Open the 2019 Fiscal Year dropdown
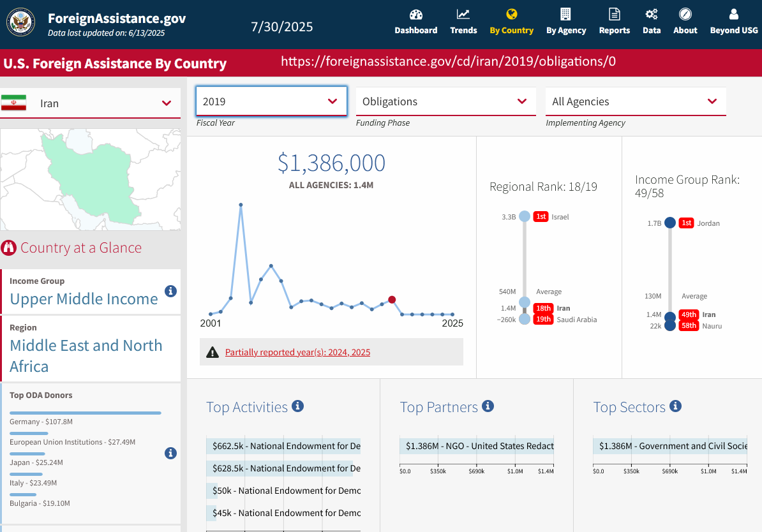This screenshot has height=532, width=762. coord(271,101)
